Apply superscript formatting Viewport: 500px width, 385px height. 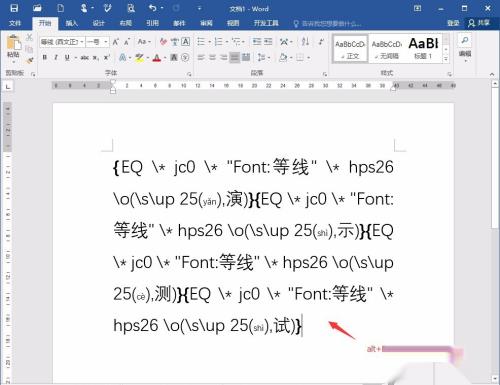point(107,58)
